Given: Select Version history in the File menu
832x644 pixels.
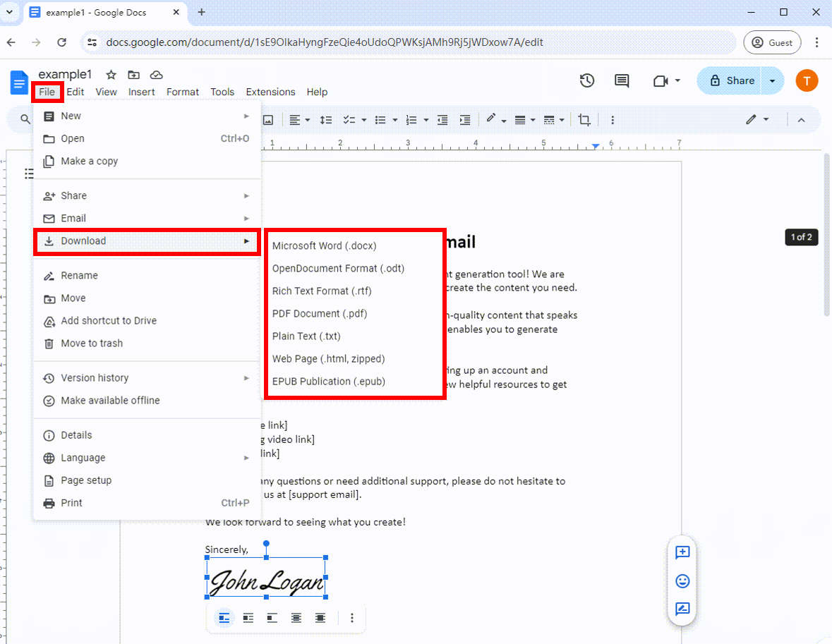Looking at the screenshot, I should (147, 377).
